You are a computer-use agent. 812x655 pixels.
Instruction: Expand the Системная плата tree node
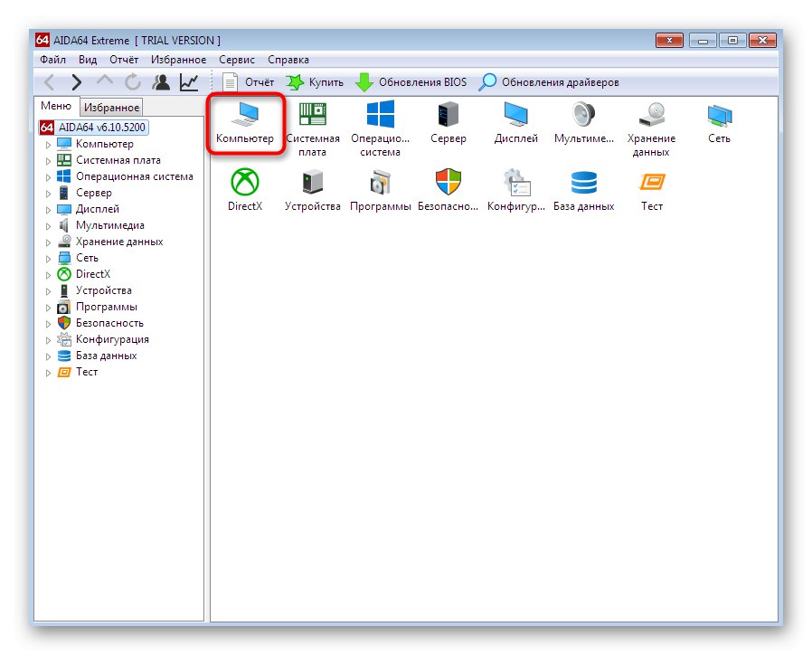point(48,161)
